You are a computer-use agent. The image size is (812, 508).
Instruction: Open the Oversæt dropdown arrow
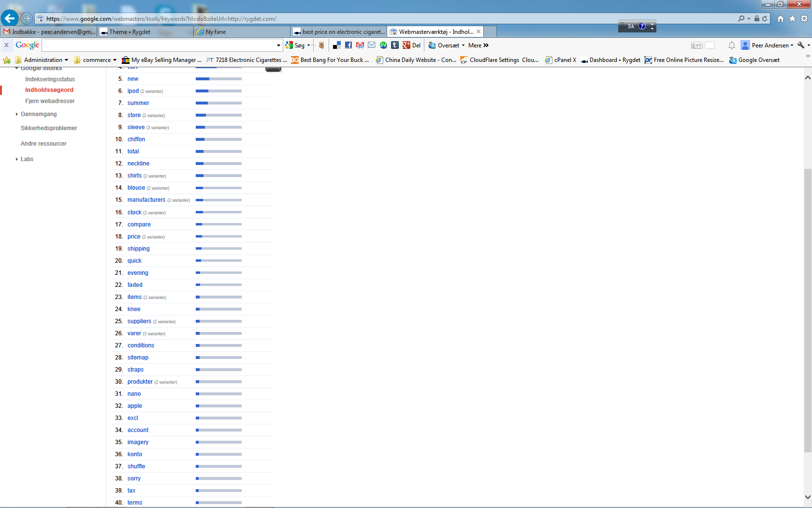(x=463, y=45)
